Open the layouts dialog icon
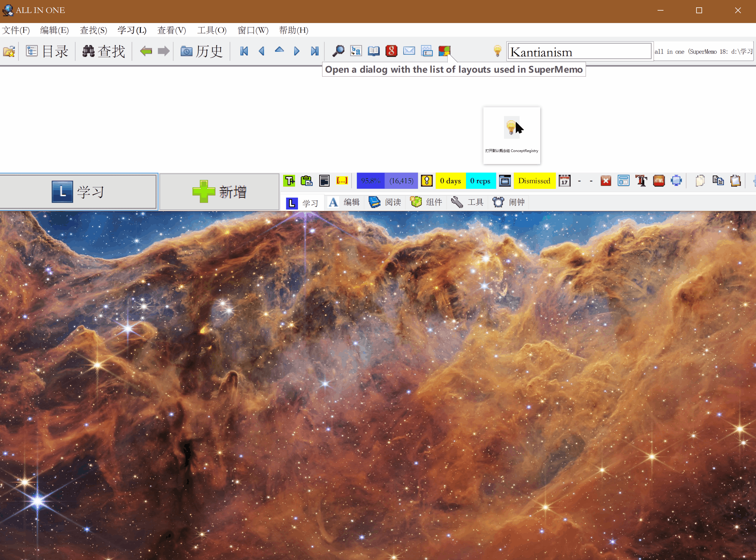 click(444, 51)
